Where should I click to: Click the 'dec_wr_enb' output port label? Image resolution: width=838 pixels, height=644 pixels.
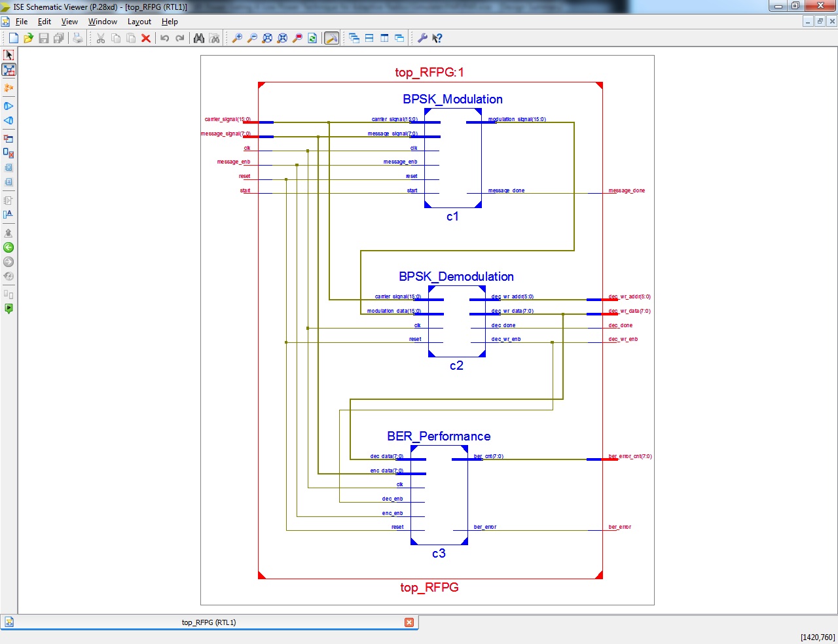tap(623, 339)
